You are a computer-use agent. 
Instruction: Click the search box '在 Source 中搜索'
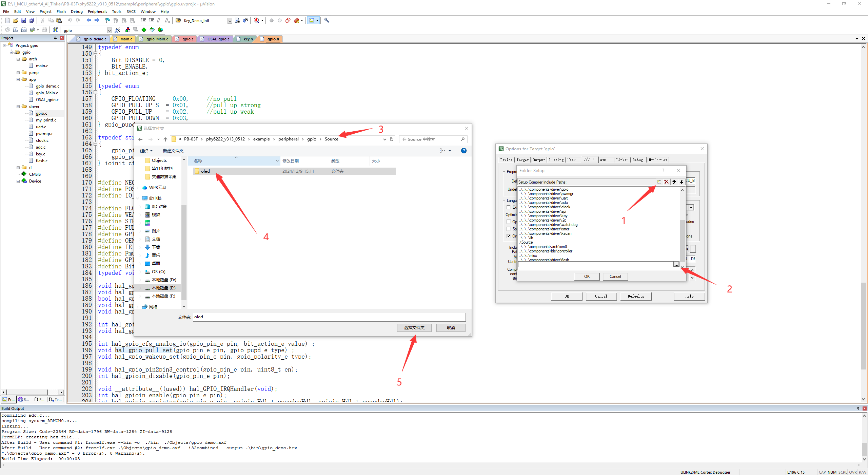tap(433, 139)
